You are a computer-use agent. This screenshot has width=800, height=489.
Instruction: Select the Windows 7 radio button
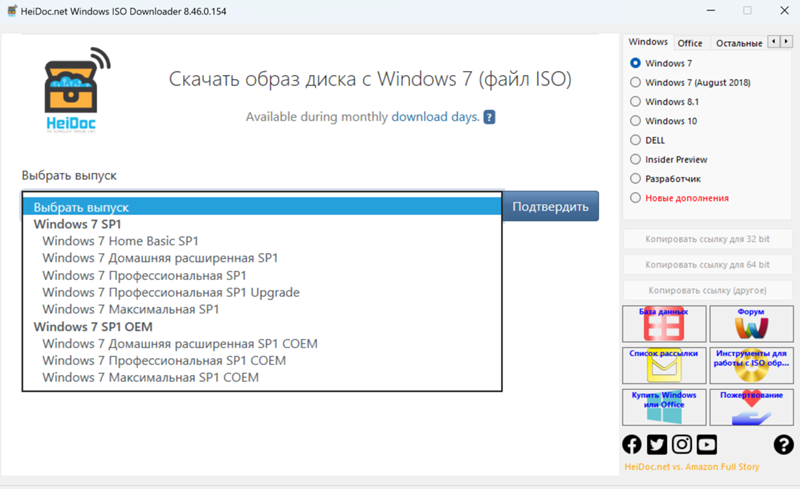635,63
